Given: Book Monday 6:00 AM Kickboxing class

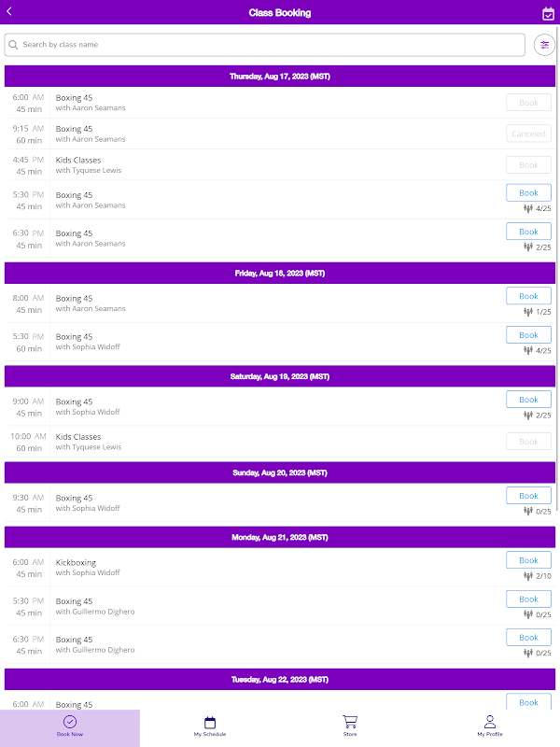Looking at the screenshot, I should point(528,560).
